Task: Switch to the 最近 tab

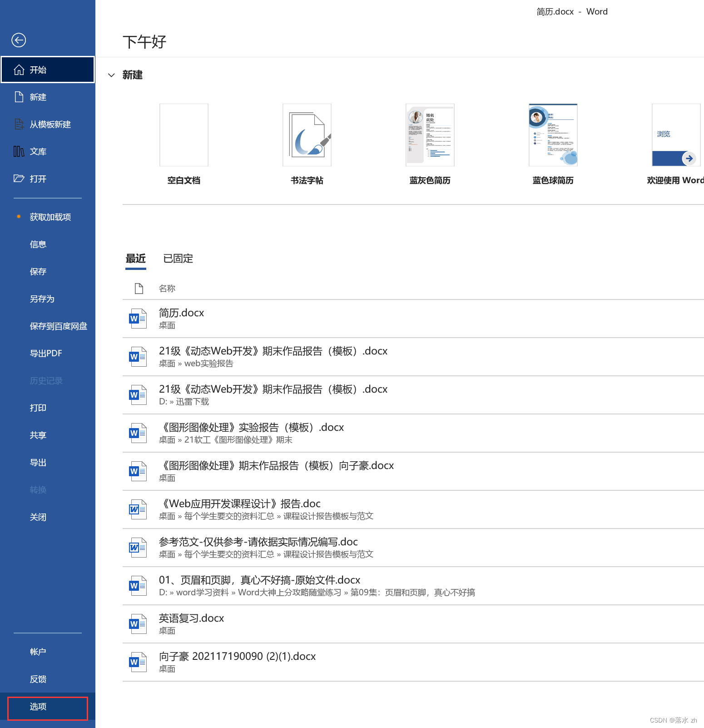Action: coord(136,259)
